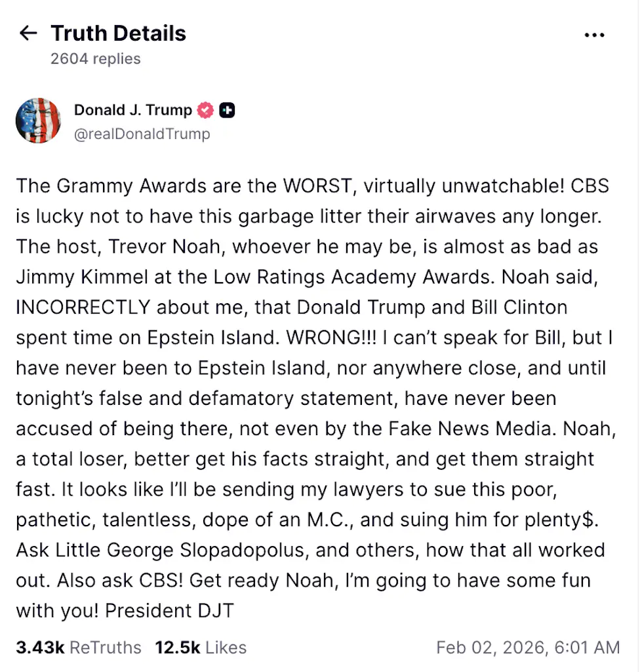Screen dimensions: 640x672
Task: Click the @realDonaldTrump handle
Action: click(x=142, y=134)
